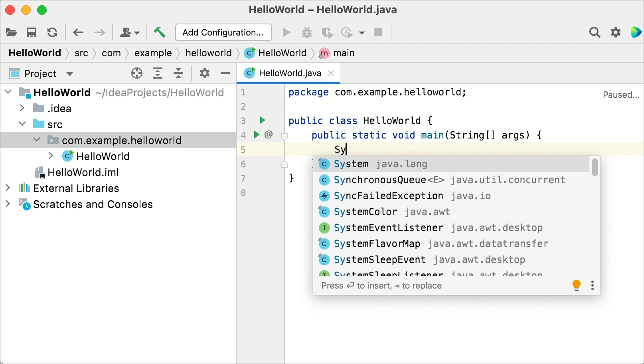Viewport: 644px width, 364px height.
Task: Click the JetBrains Space logo icon
Action: point(636,32)
